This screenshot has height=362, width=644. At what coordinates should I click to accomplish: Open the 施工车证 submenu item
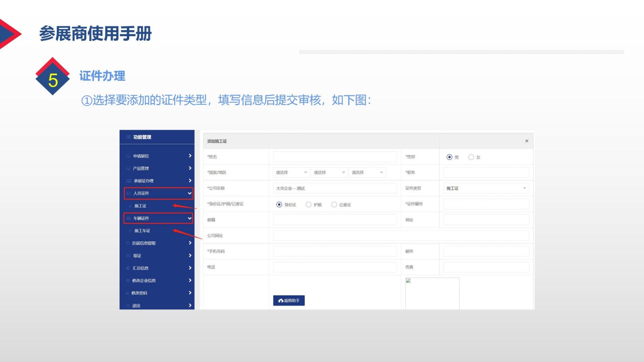point(142,231)
